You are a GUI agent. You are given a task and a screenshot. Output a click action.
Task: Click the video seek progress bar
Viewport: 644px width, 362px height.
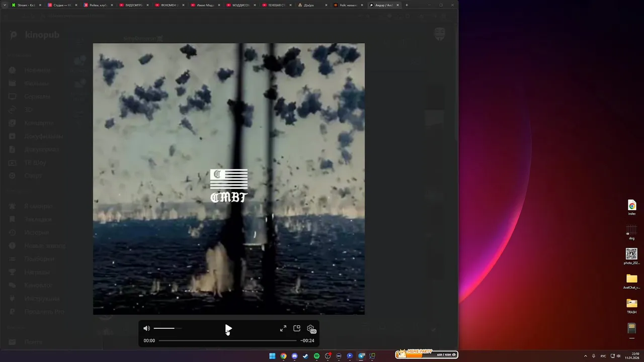(227, 340)
